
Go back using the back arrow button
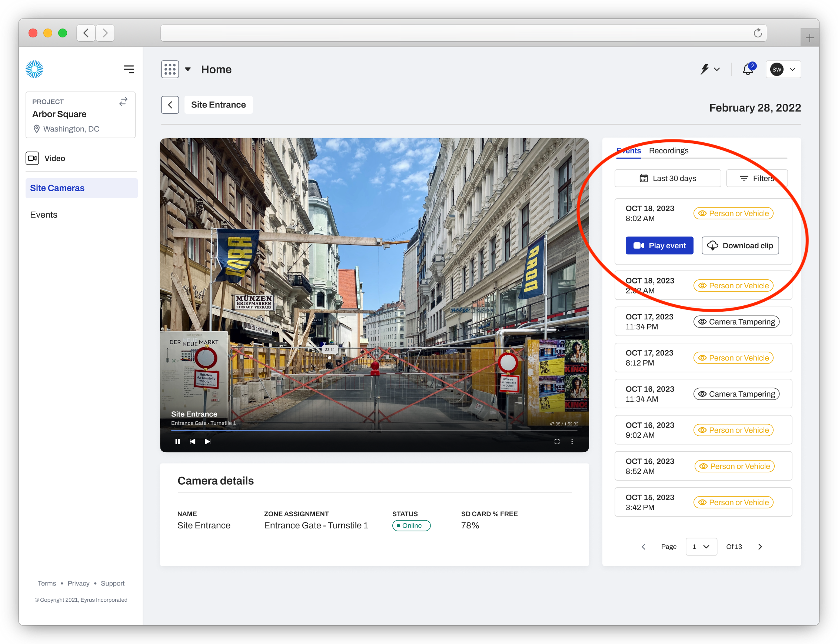170,104
